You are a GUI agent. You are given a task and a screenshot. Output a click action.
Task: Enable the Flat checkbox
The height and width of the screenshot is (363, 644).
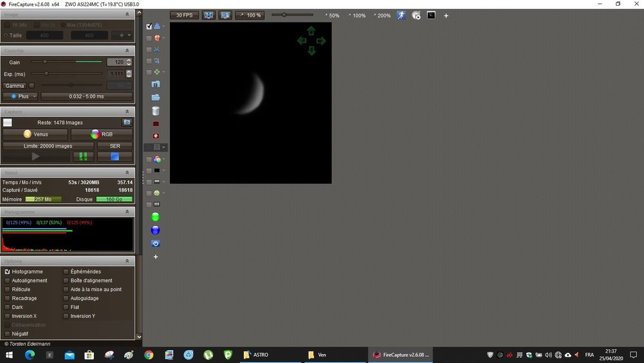click(x=66, y=307)
